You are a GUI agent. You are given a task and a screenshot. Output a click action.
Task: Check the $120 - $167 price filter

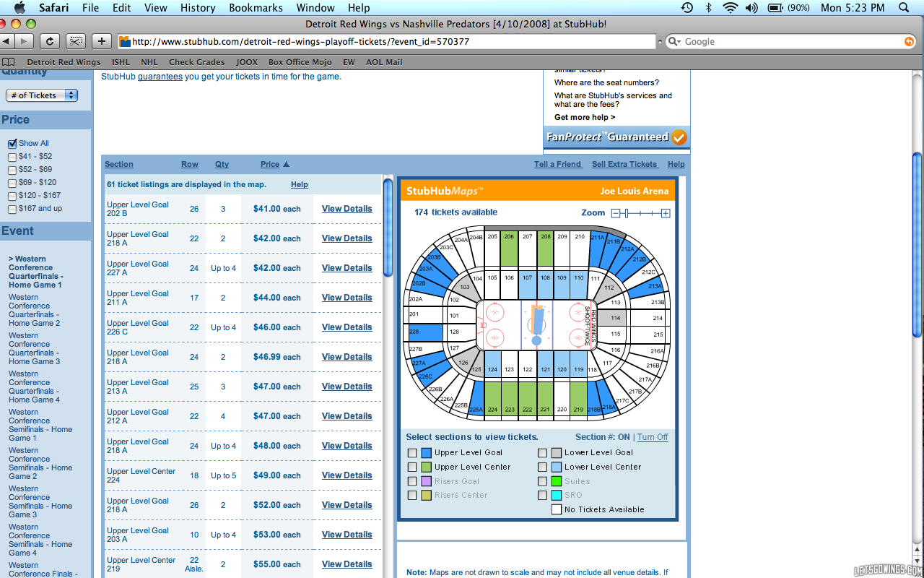tap(12, 196)
